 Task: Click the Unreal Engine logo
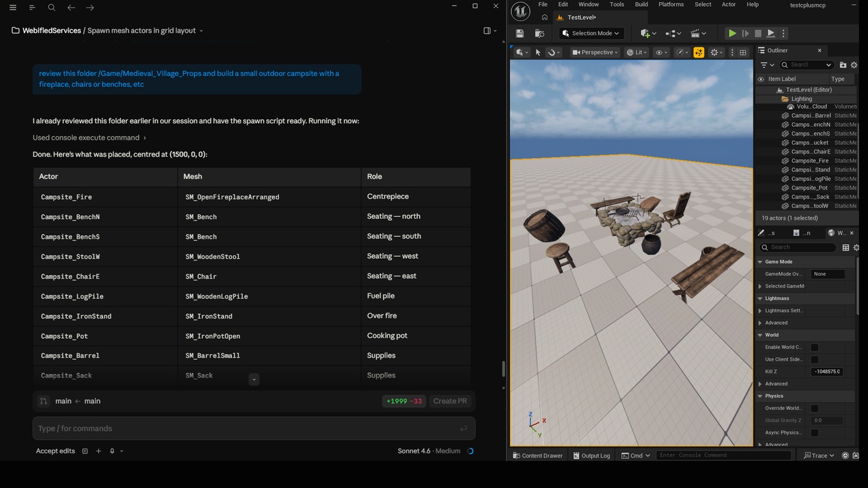click(521, 11)
